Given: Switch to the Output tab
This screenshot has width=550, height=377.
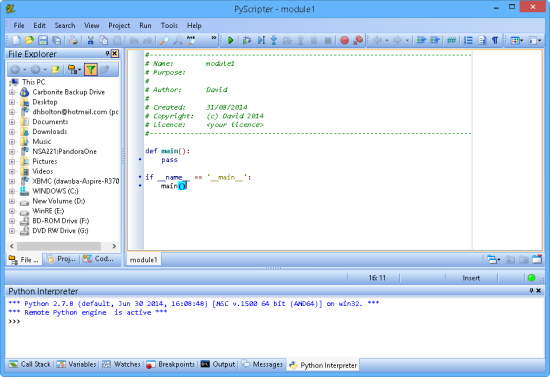Looking at the screenshot, I should pos(218,364).
